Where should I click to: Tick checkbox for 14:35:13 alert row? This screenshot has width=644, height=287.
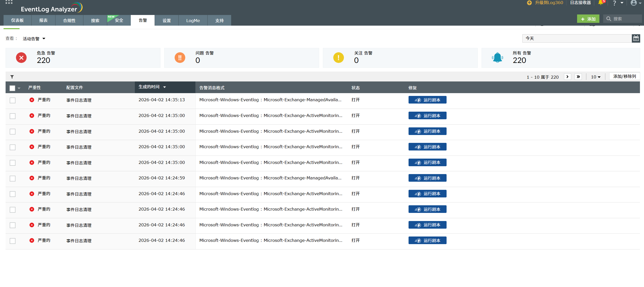pyautogui.click(x=13, y=100)
